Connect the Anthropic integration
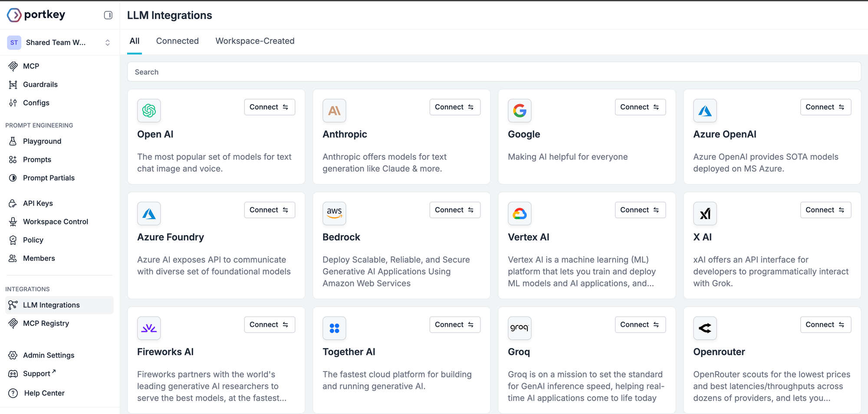Image resolution: width=868 pixels, height=414 pixels. pyautogui.click(x=454, y=107)
